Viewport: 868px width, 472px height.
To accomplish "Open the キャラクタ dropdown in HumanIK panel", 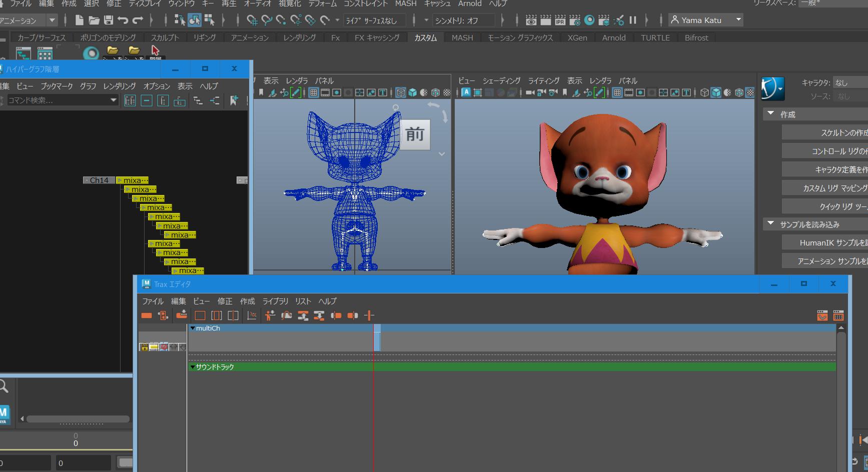I will (850, 82).
